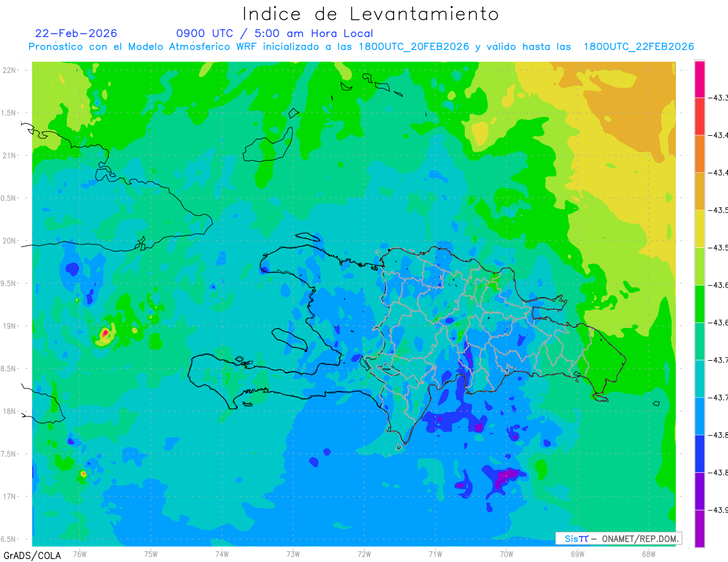Click the bottom purple swatch below -43.9
The image size is (728, 562).
coord(699,529)
